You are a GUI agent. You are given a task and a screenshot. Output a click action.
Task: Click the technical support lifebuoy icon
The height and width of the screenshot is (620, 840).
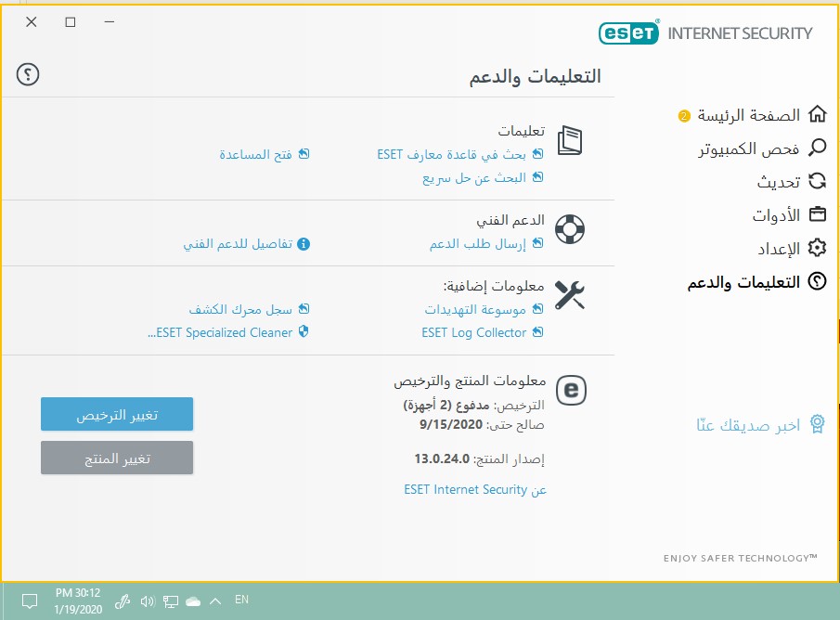point(570,229)
